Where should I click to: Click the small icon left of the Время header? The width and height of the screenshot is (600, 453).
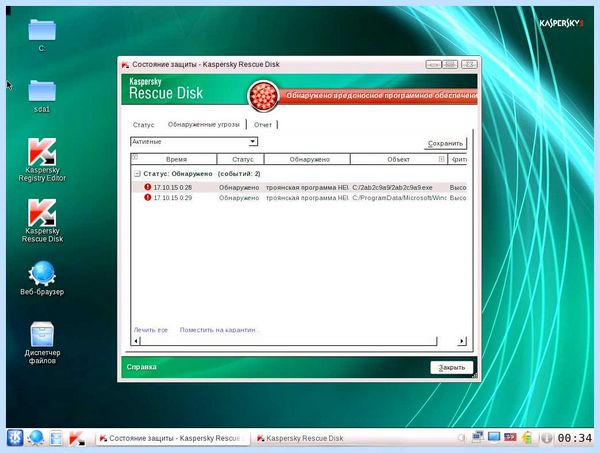coord(134,157)
